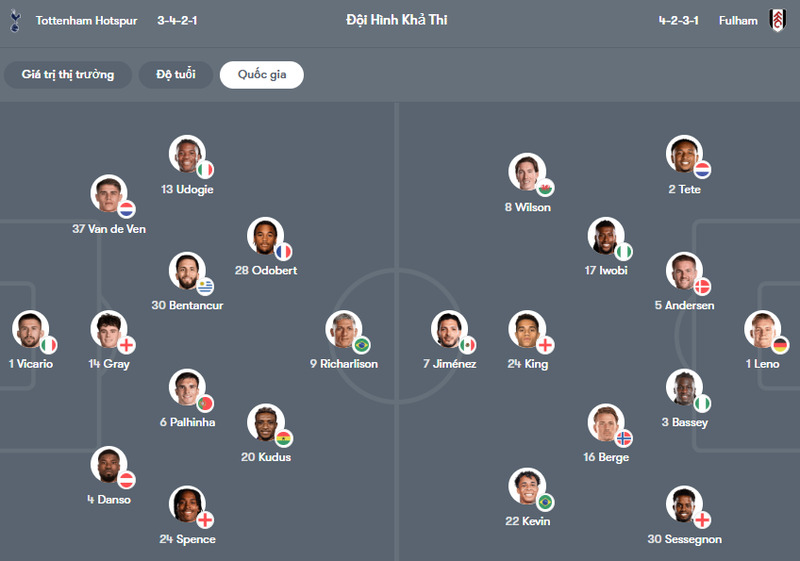The image size is (800, 561).
Task: Select the Giá trị thị trường tab
Action: (x=68, y=75)
